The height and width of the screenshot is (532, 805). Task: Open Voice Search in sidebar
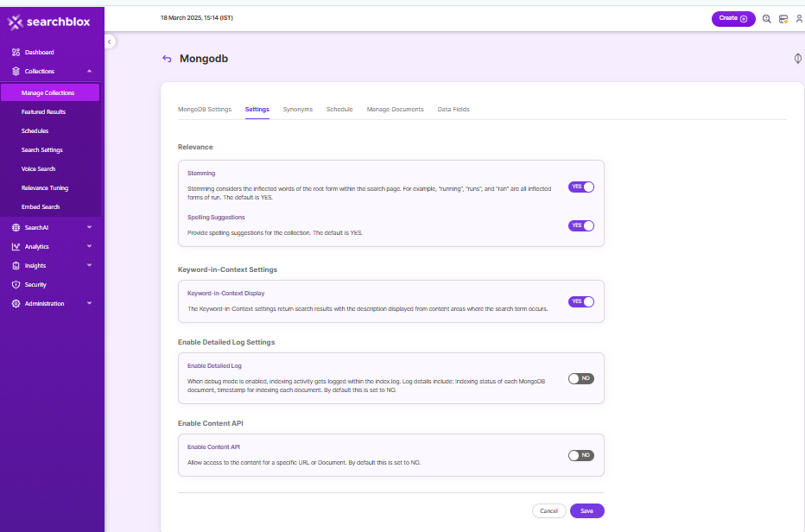39,169
